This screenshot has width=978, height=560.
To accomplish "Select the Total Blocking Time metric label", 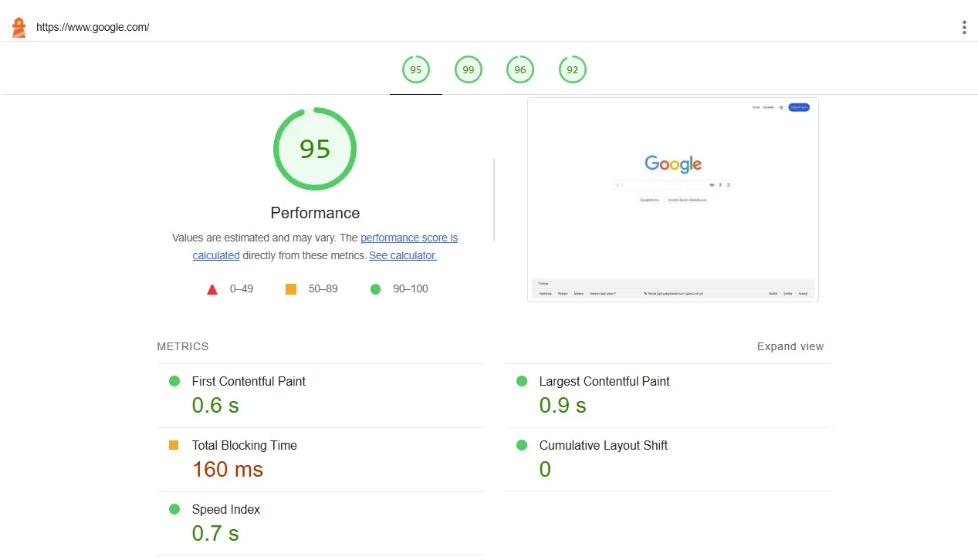I will click(244, 445).
